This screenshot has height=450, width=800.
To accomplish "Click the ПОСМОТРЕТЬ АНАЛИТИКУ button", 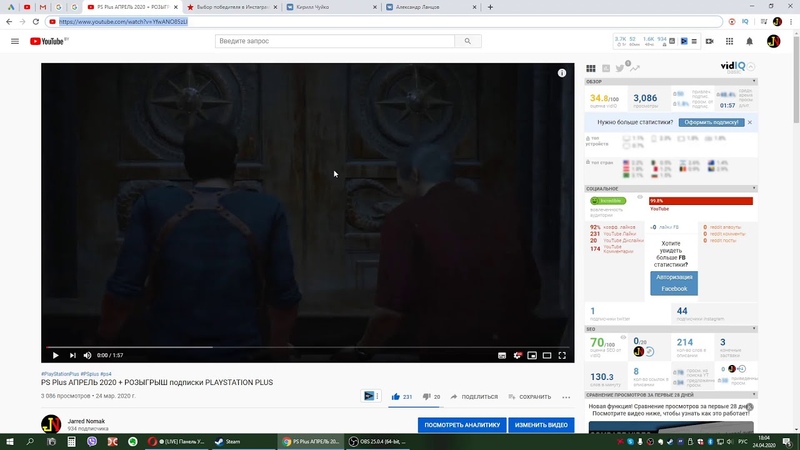I will [x=462, y=424].
